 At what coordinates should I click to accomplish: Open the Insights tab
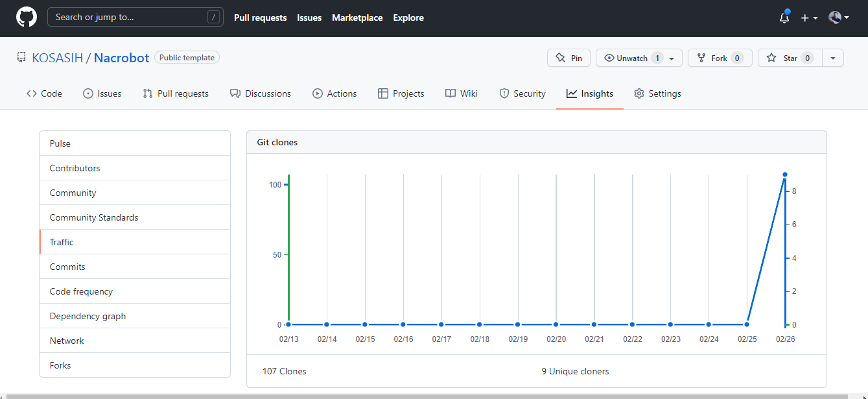590,93
